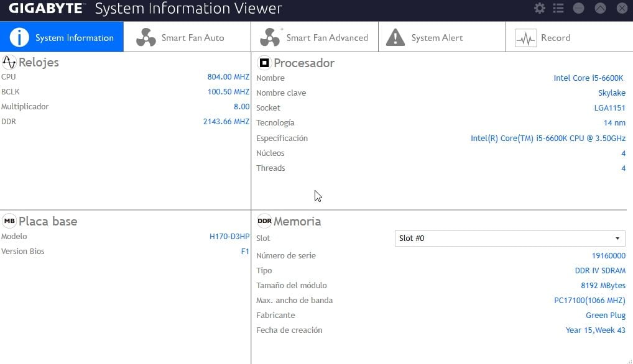633x364 pixels.
Task: Close the System Information Viewer window
Action: pos(622,8)
